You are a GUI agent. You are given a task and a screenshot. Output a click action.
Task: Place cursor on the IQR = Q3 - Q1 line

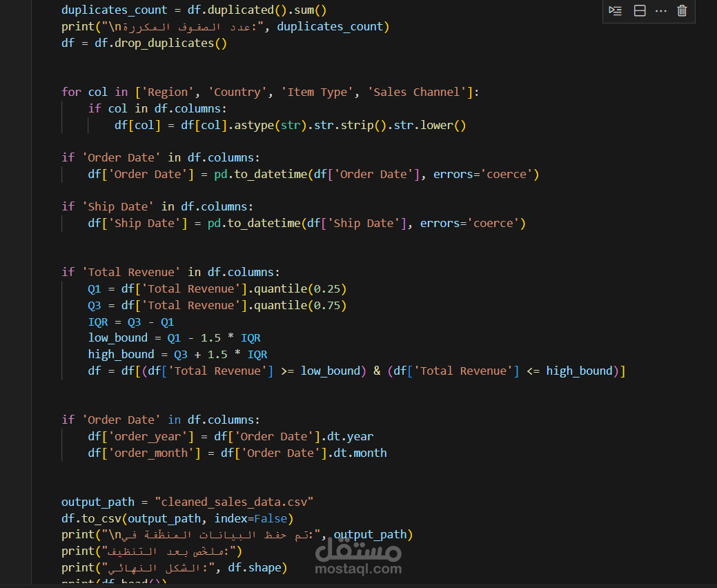pos(130,322)
